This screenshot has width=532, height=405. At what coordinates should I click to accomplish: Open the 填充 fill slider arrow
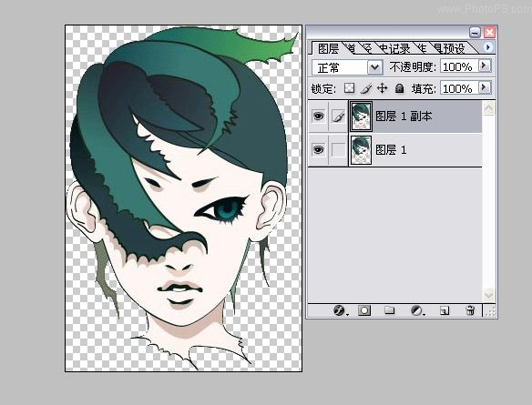pyautogui.click(x=485, y=87)
